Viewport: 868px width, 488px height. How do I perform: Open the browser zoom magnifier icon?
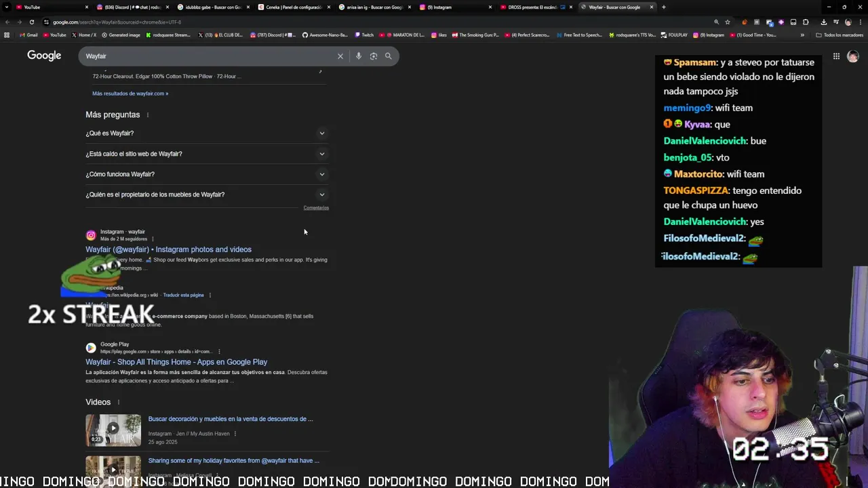pyautogui.click(x=716, y=22)
